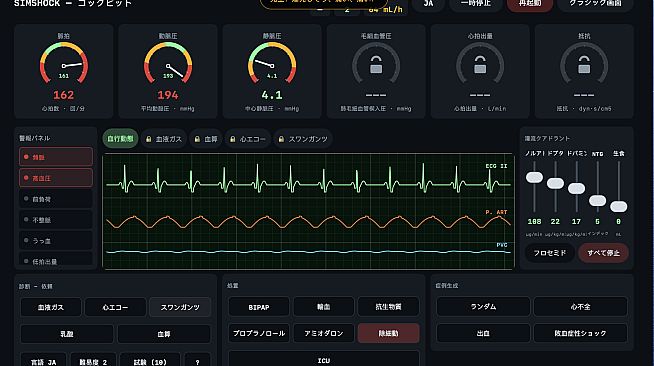Screen dimensions: 654x366
Task: Click the P. ART arterial waveform trace
Action: 309,222
